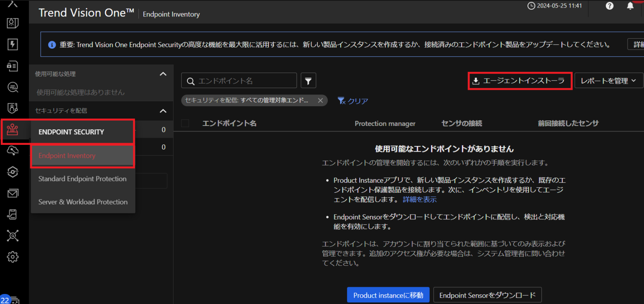Select Server & Workload Protection menu item
The height and width of the screenshot is (304, 644).
(x=83, y=202)
